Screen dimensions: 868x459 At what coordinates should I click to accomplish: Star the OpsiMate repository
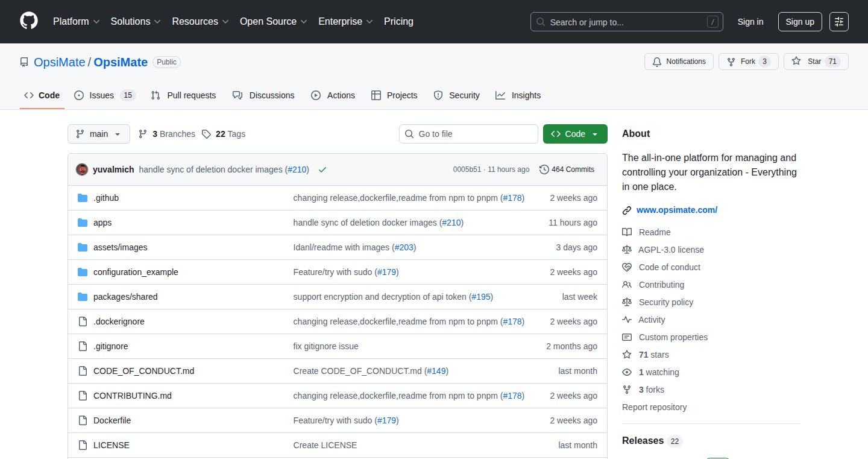[x=816, y=62]
